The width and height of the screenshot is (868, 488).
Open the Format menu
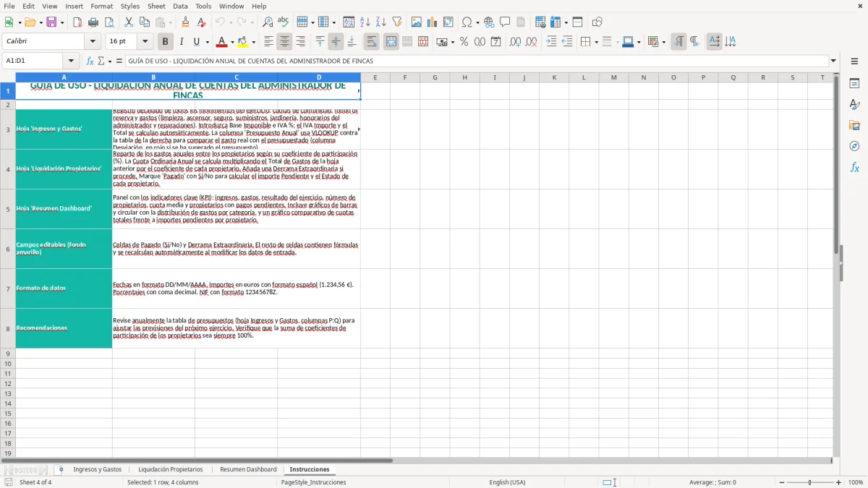(102, 6)
